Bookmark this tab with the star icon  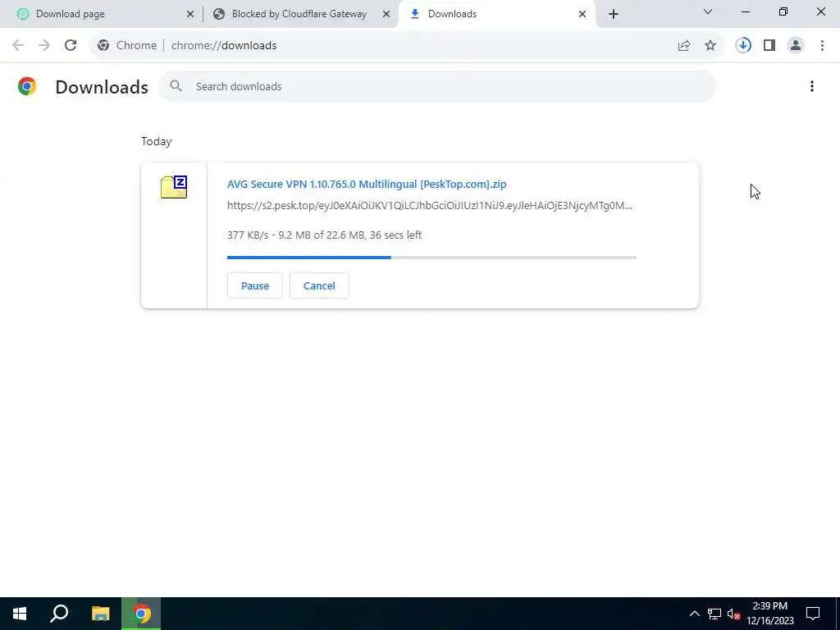710,46
